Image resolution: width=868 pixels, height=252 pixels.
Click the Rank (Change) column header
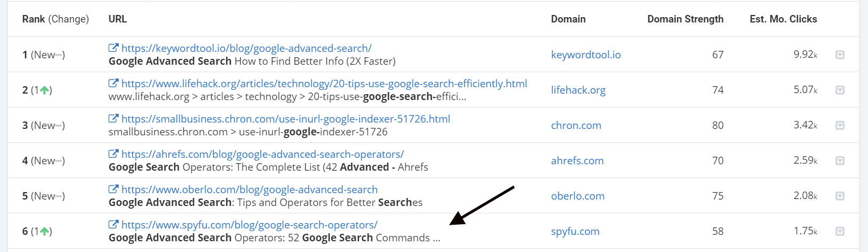[56, 19]
